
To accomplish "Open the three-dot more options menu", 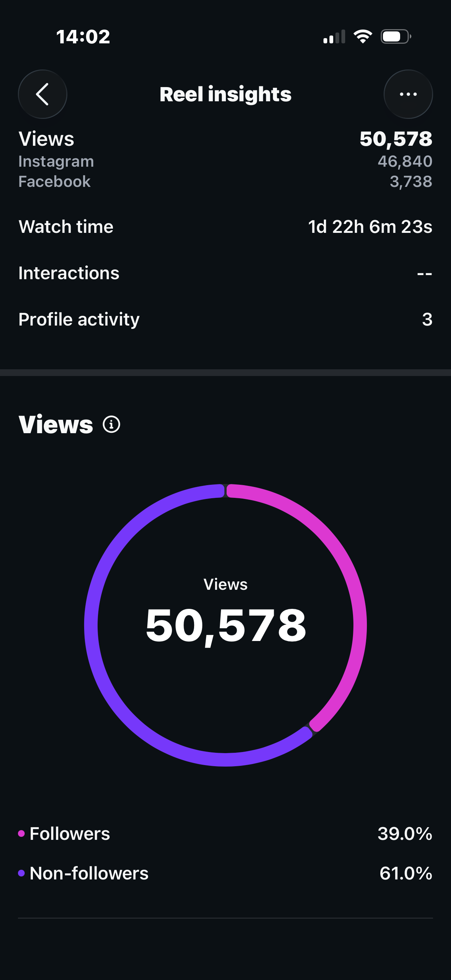I will click(x=408, y=94).
